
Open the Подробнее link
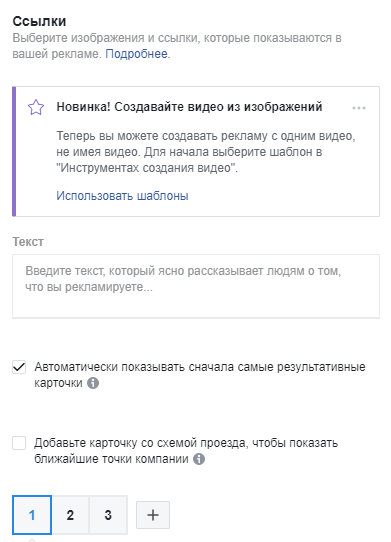tap(138, 54)
